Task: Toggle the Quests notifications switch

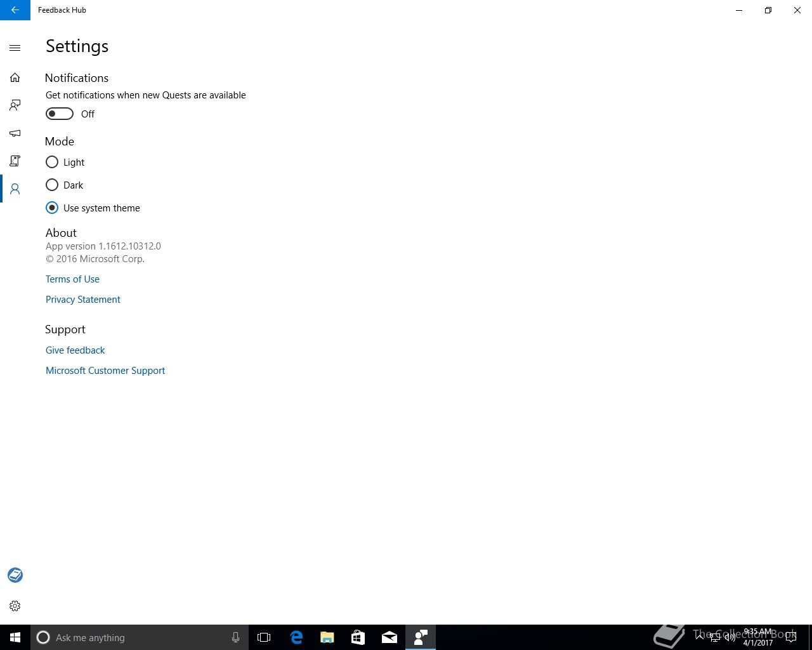Action: [60, 114]
